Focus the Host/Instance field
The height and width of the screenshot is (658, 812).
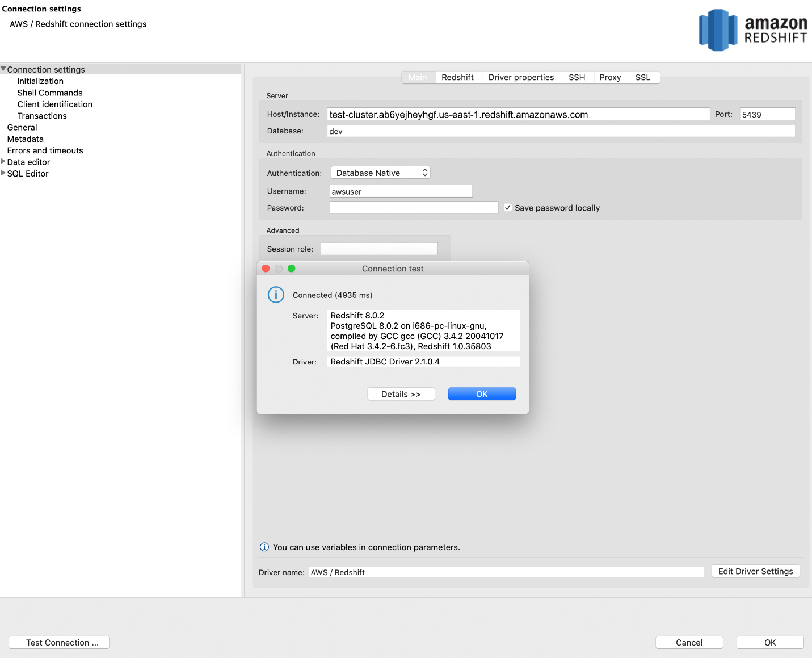click(x=519, y=114)
